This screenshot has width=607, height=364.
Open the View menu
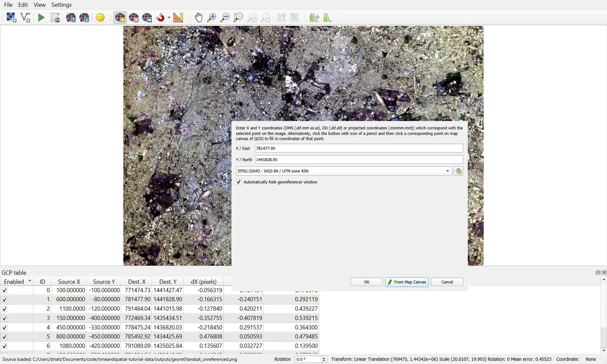(x=39, y=5)
